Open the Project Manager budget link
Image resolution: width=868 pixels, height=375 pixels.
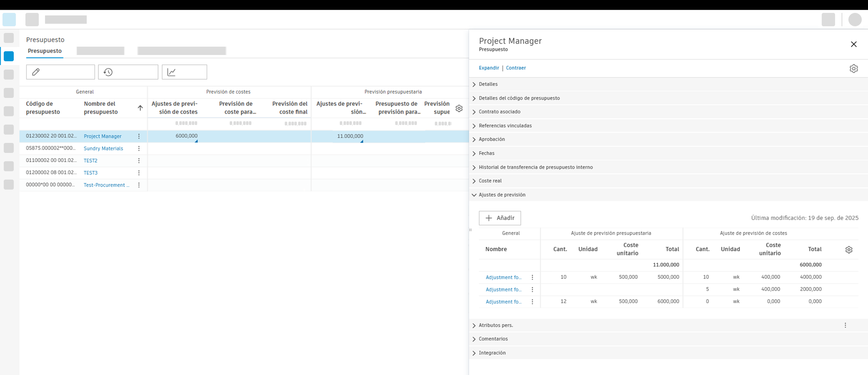(x=103, y=136)
